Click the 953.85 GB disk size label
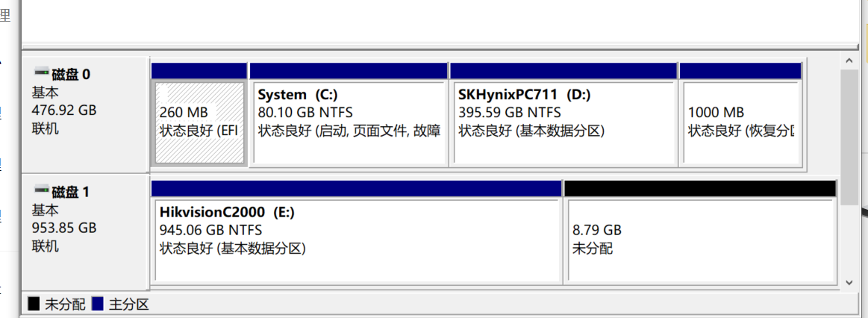Screen dimensions: 868x318 coord(64,228)
